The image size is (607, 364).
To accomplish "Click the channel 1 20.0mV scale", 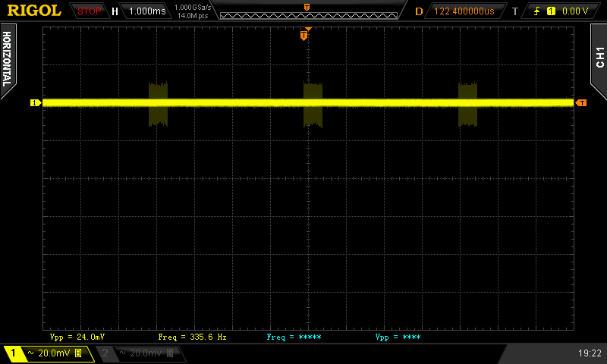I will pos(54,353).
